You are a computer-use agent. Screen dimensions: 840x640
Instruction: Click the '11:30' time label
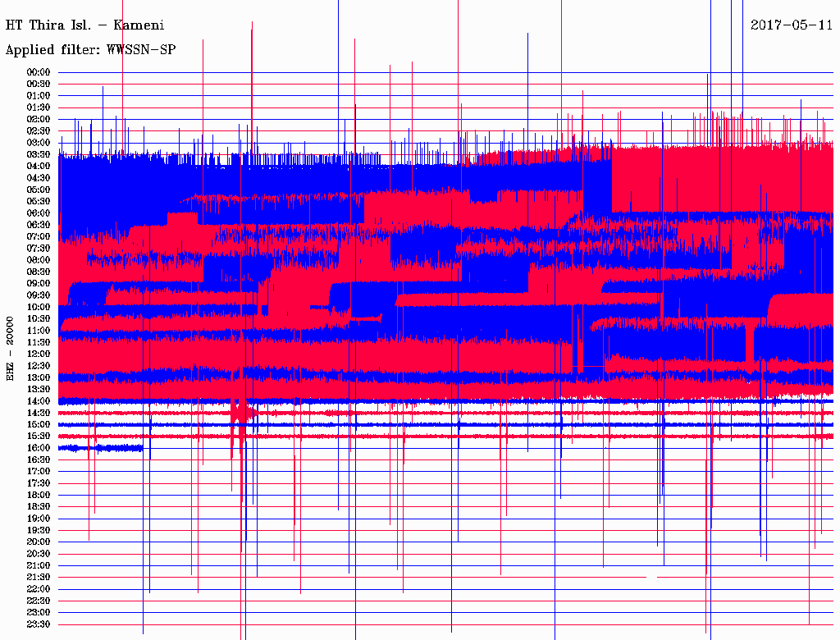click(39, 342)
